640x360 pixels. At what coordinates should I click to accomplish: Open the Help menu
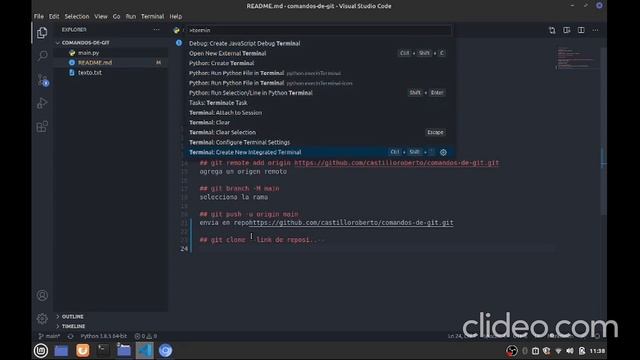click(176, 16)
